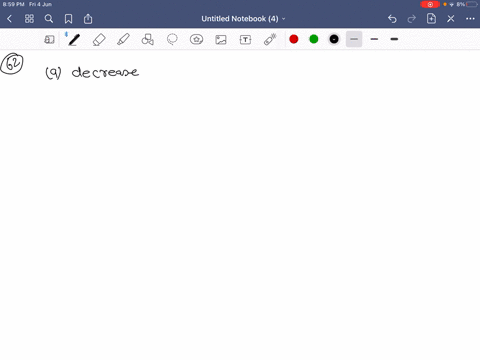Open the search magnifier
Viewport: 480px width, 360px height.
(x=49, y=19)
